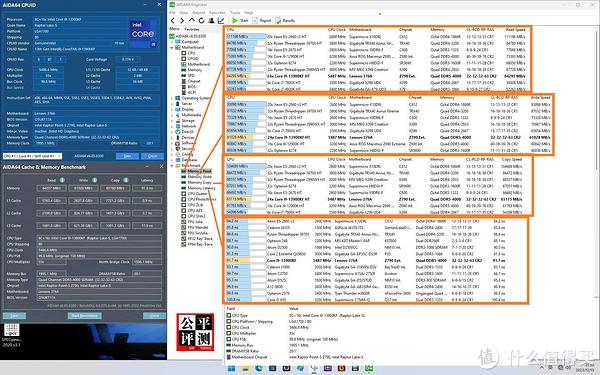The image size is (600, 375).
Task: Go back using the AIDA64 toolbar arrow
Action: [173, 21]
